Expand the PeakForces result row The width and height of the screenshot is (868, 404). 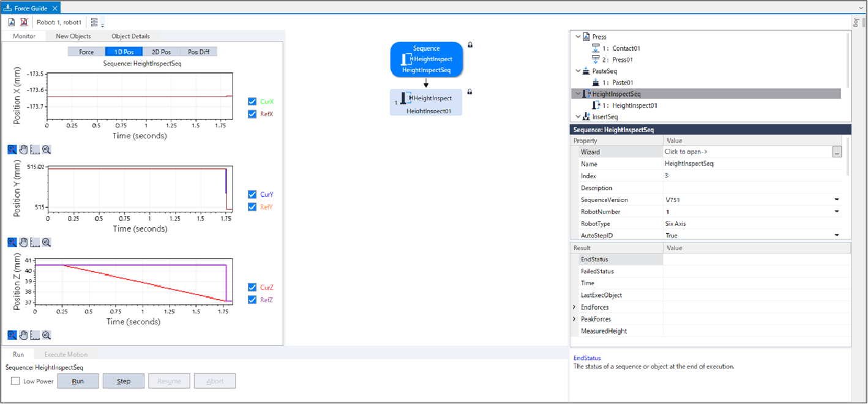574,320
